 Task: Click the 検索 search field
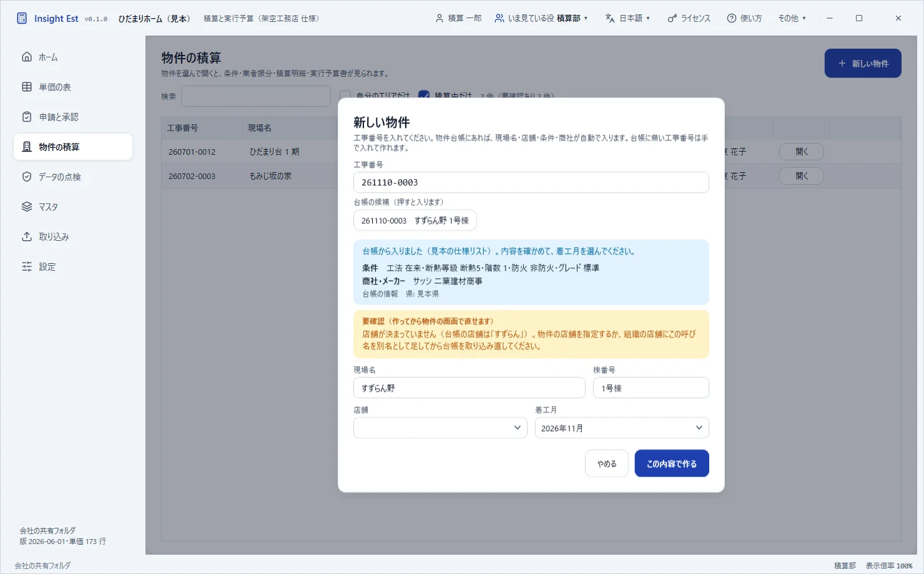(x=256, y=96)
